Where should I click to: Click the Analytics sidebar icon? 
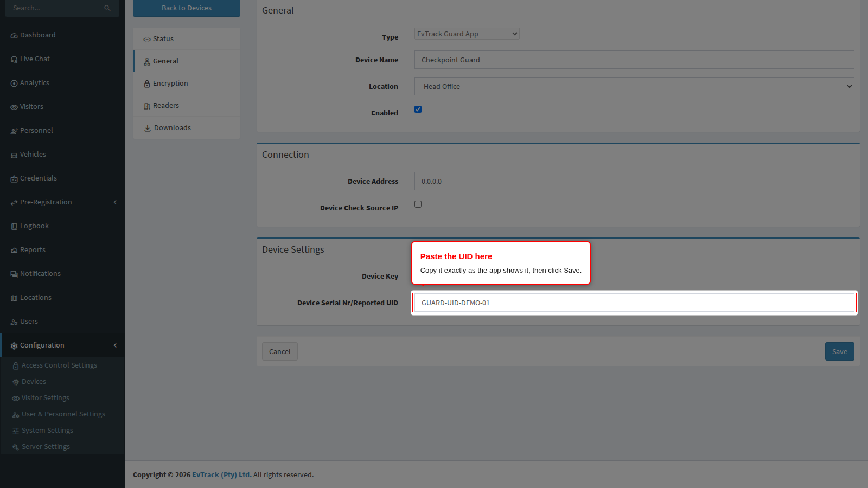(14, 84)
